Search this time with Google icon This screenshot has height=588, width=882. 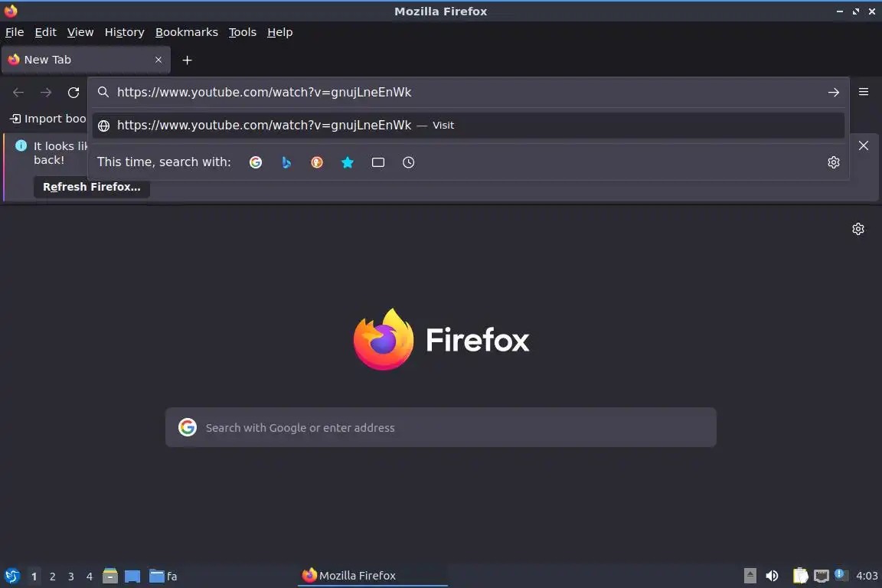(256, 162)
